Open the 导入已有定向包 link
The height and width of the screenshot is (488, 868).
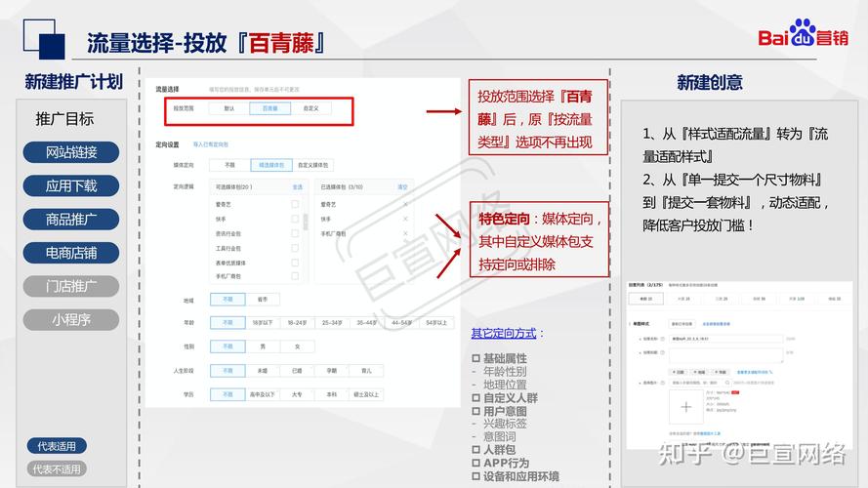[x=210, y=144]
